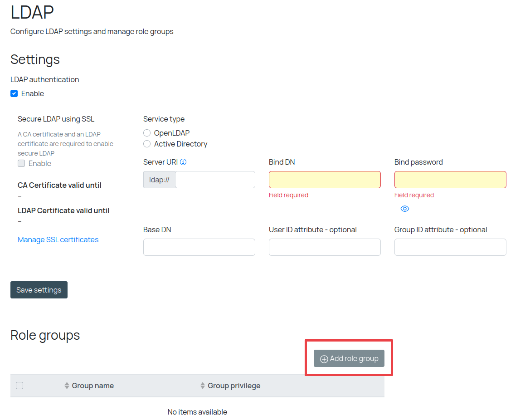Click the Group ID attribute field

click(x=450, y=247)
